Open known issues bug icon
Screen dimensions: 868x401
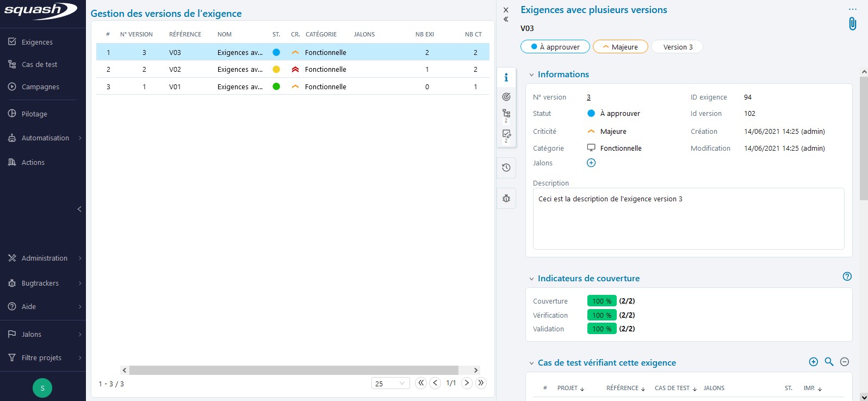(x=506, y=198)
